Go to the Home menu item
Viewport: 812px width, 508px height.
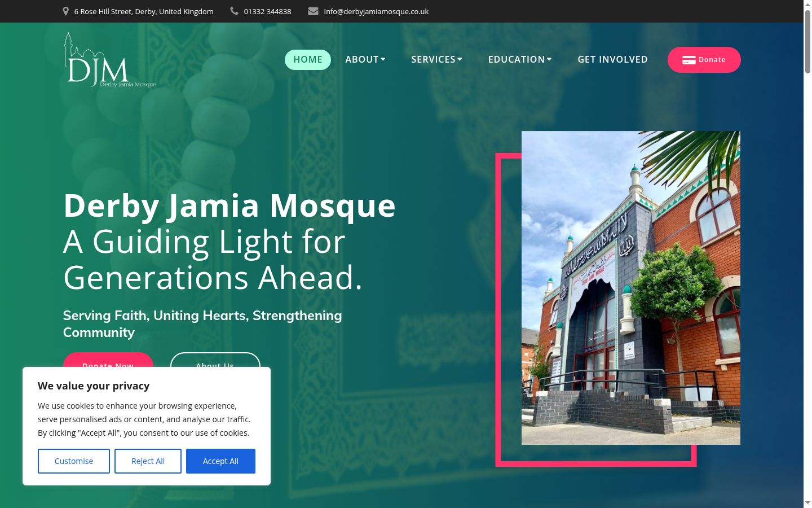point(308,60)
